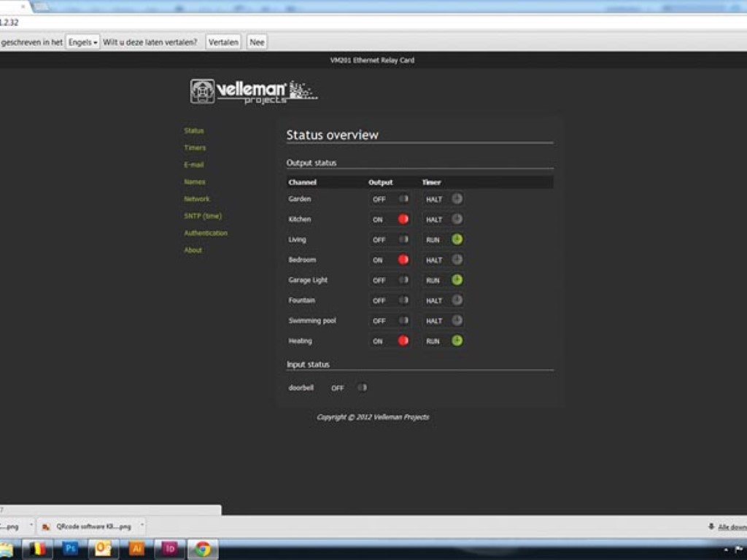Open the SNTP (time) sidebar link
Screen dimensions: 747x560
coord(203,216)
